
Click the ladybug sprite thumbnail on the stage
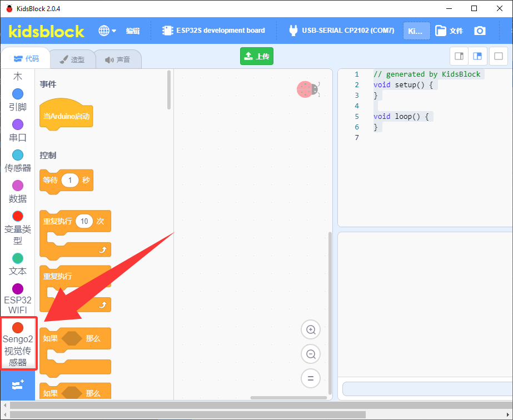(x=308, y=89)
